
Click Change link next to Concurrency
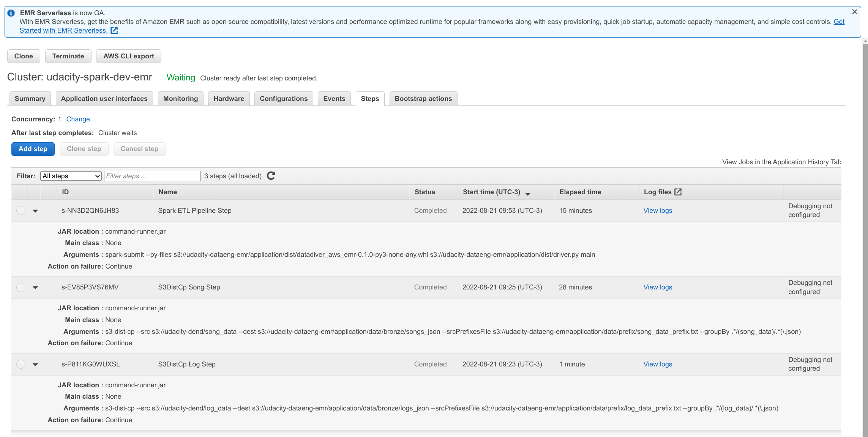click(78, 119)
